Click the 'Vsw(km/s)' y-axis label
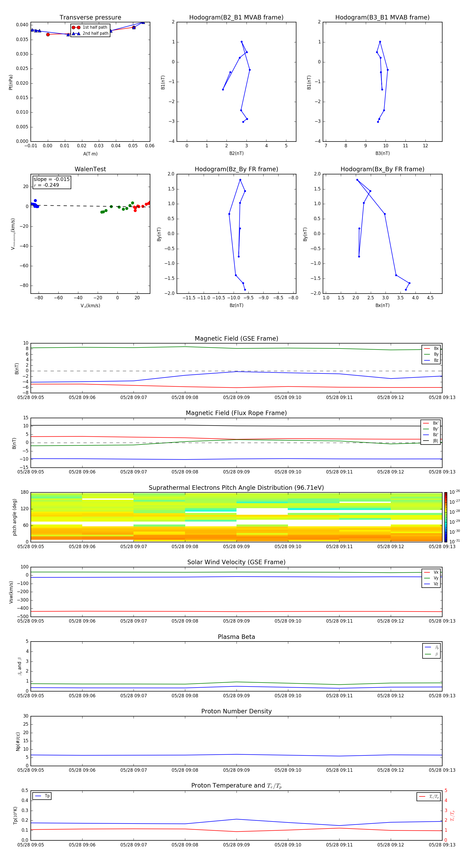This screenshot has height=868, width=473. (x=11, y=592)
